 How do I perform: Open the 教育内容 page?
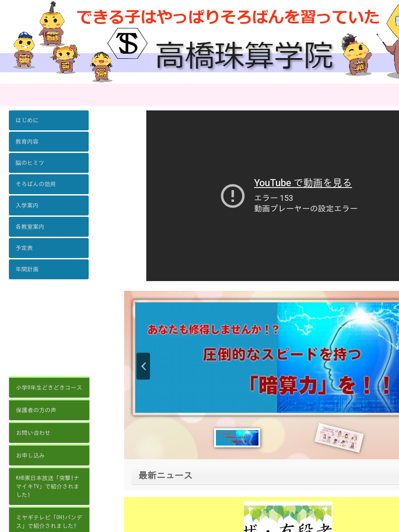point(49,141)
